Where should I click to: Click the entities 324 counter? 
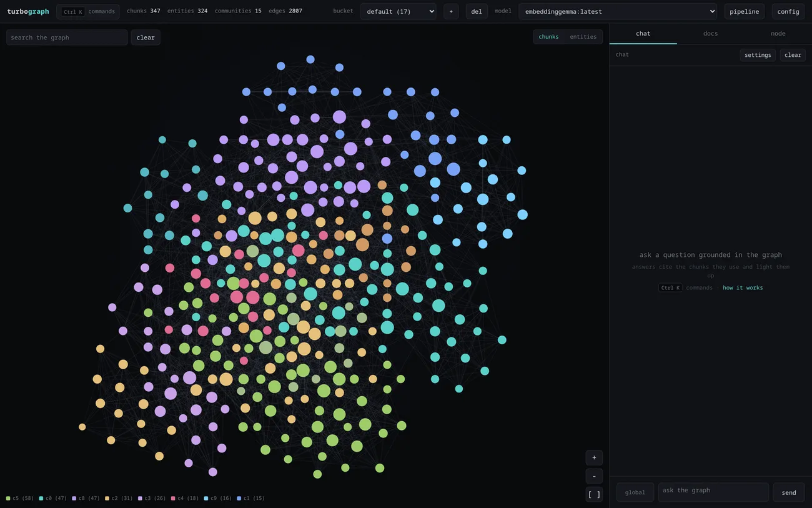coord(187,11)
